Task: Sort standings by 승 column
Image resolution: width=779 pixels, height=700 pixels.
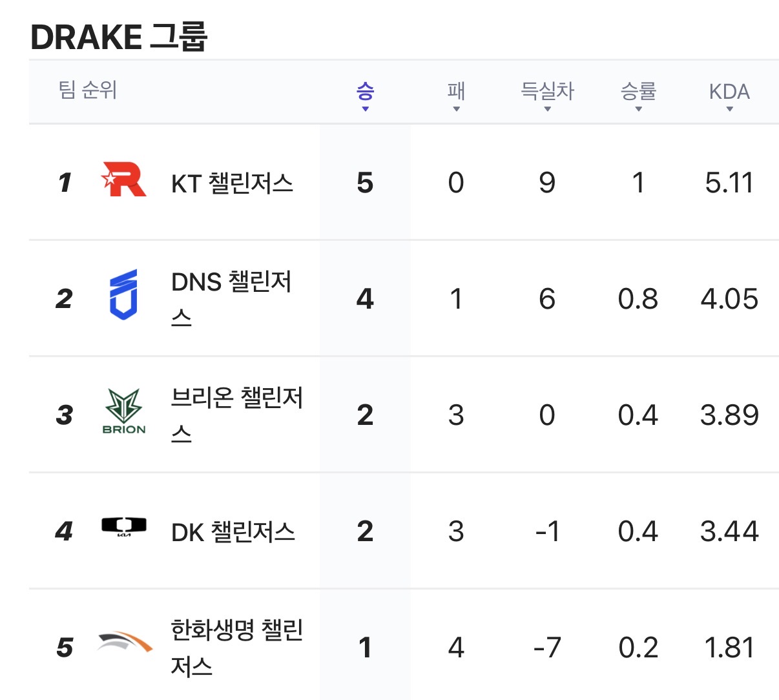Action: coord(365,94)
